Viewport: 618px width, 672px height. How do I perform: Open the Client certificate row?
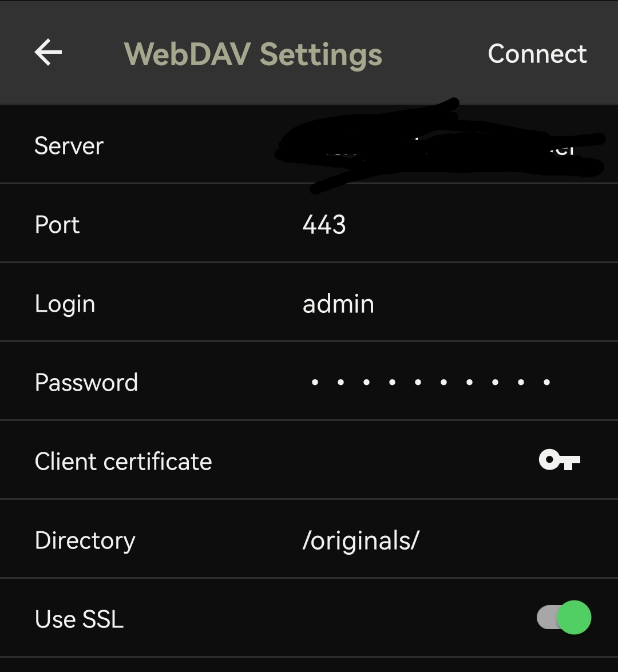tap(172, 460)
